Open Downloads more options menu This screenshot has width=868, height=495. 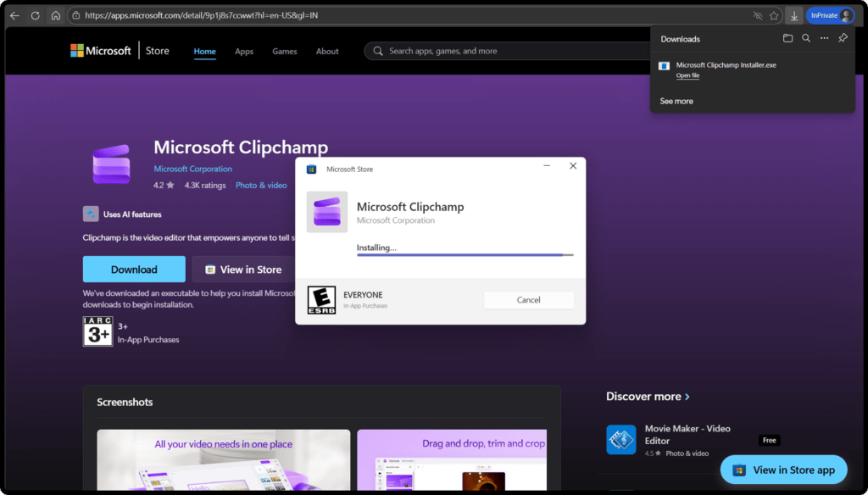[824, 38]
